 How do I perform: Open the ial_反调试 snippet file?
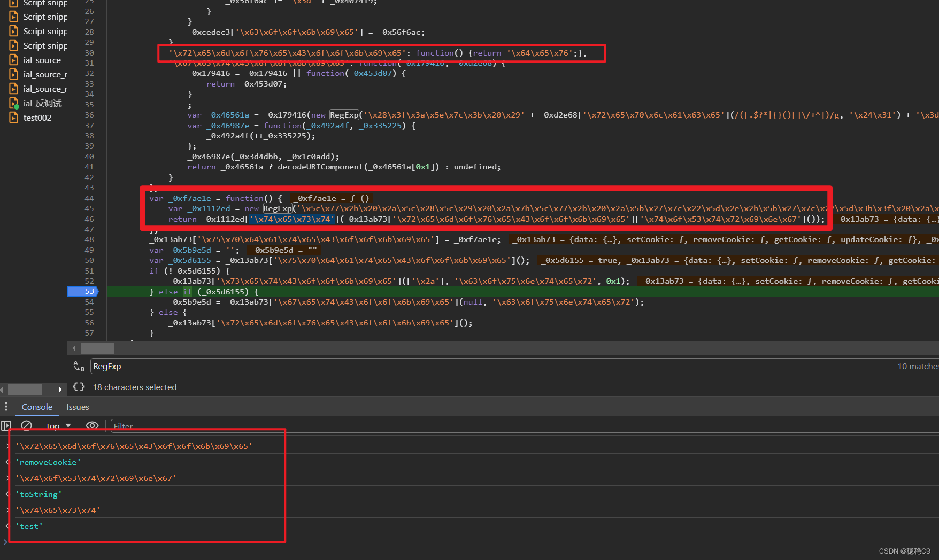tap(42, 103)
